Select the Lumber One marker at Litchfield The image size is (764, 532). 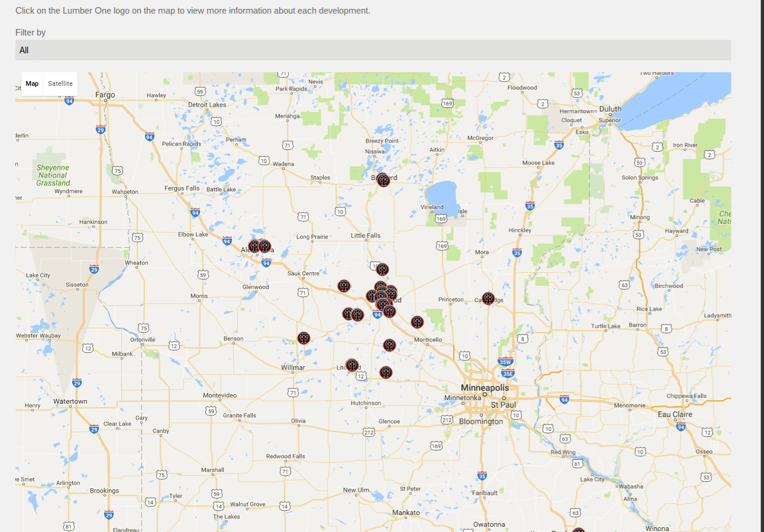pos(352,365)
